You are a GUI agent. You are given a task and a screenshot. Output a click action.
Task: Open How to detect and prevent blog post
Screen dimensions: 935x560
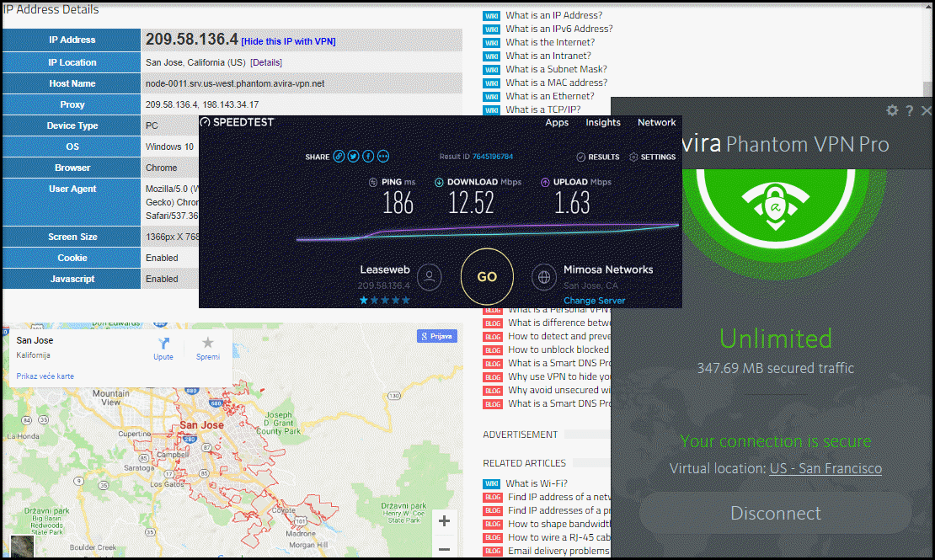[x=559, y=336]
